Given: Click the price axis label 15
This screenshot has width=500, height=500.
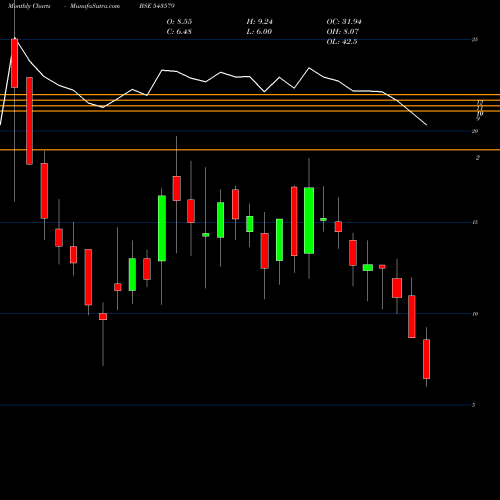Looking at the screenshot, I should [x=475, y=222].
